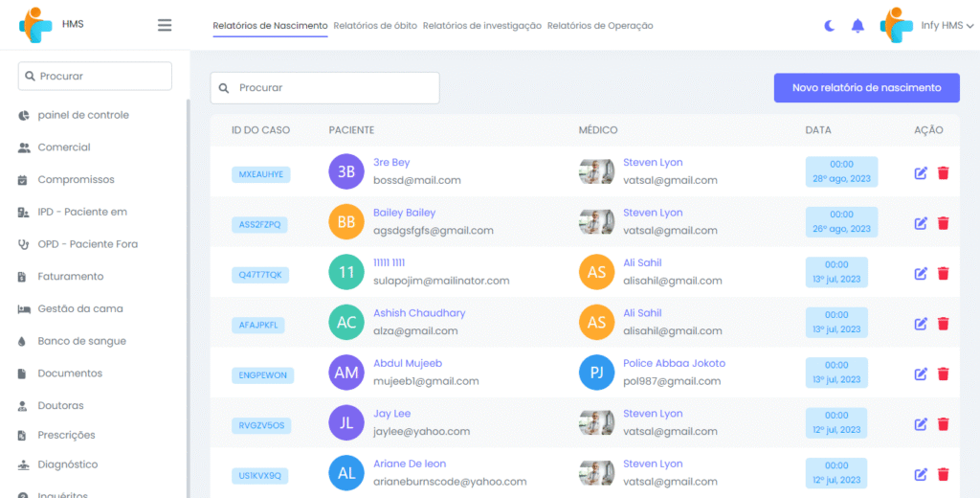
Task: Click the sidebar Procurar search field
Action: click(x=95, y=76)
